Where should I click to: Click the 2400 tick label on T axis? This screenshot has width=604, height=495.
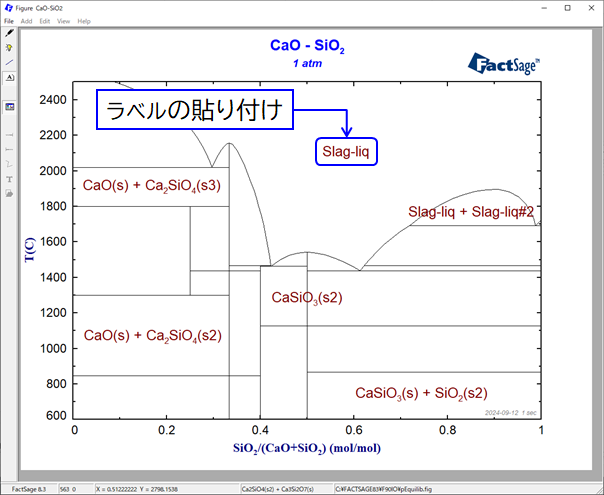(x=53, y=100)
